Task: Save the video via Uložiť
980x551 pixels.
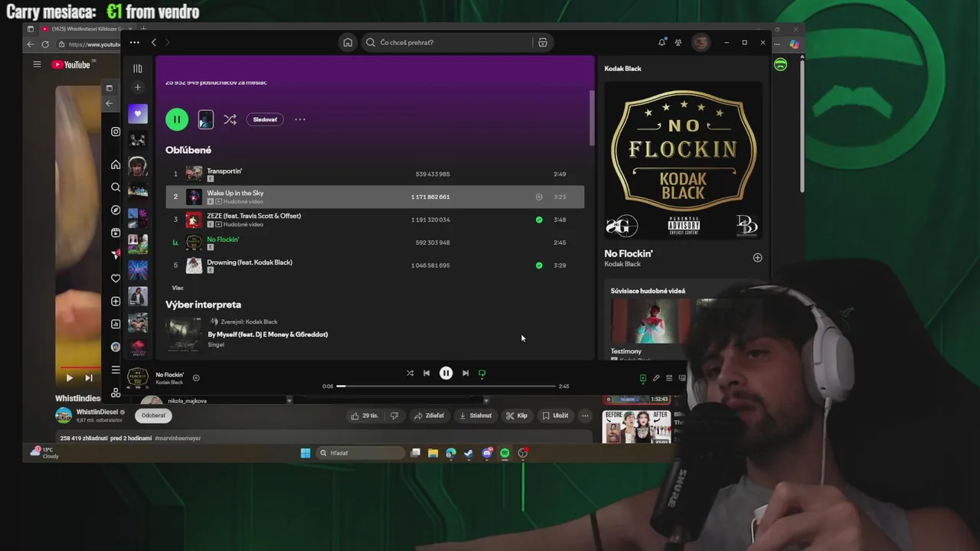Action: pyautogui.click(x=555, y=416)
